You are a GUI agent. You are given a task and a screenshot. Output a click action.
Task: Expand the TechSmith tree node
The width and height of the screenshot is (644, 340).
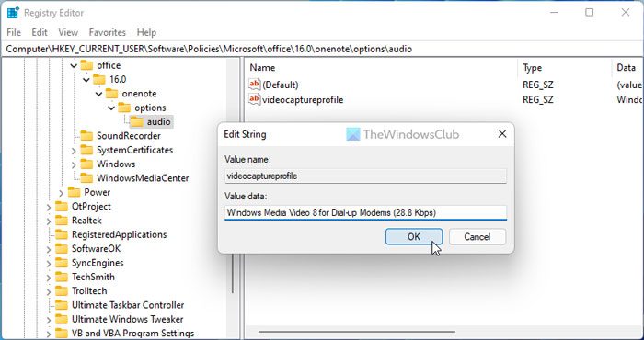[x=49, y=278]
